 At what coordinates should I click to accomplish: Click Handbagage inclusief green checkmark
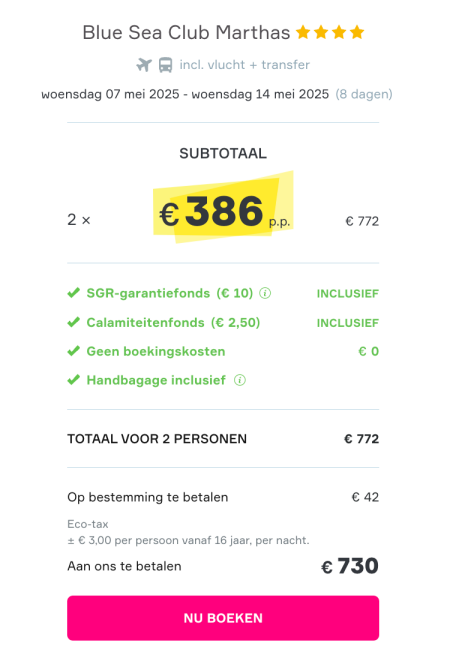tap(74, 380)
